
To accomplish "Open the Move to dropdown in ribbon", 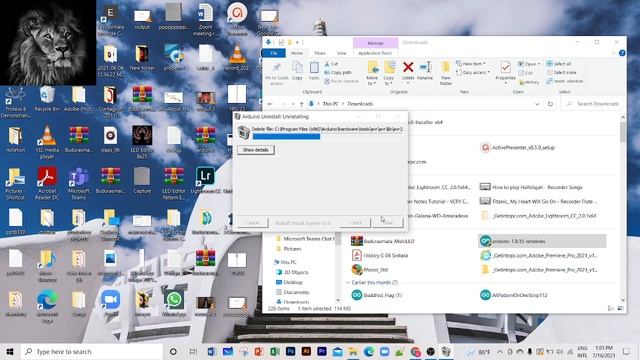I will (372, 73).
